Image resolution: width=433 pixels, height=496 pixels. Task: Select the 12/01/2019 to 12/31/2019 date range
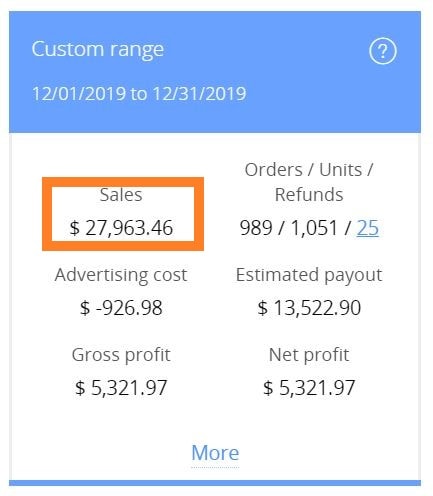[139, 93]
